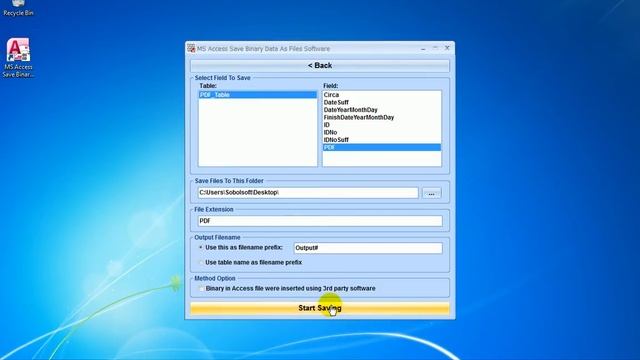This screenshot has width=640, height=360.
Task: Maximize the software window
Action: (x=435, y=48)
